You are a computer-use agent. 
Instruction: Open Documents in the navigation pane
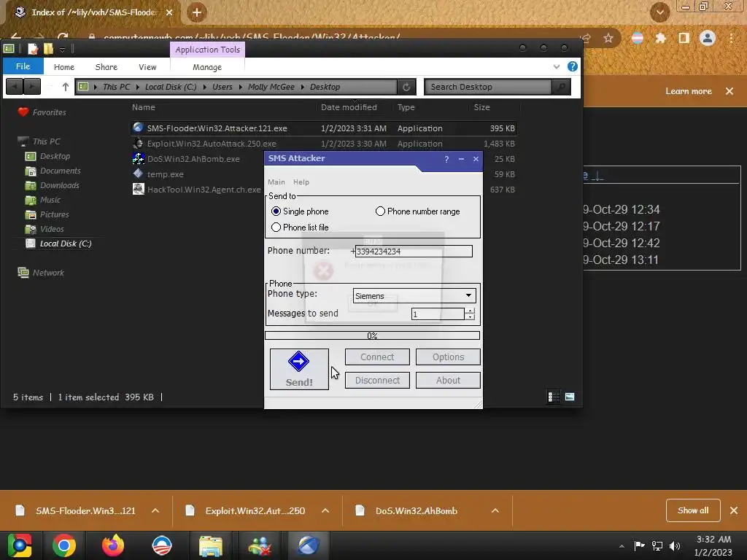[x=60, y=171]
